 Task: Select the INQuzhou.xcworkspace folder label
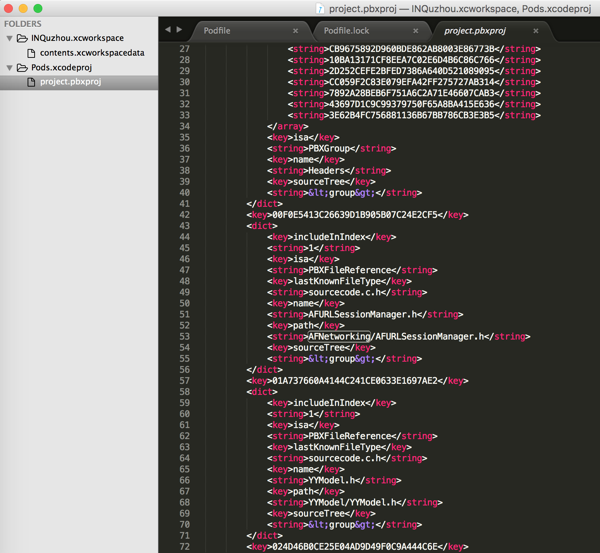coord(77,38)
